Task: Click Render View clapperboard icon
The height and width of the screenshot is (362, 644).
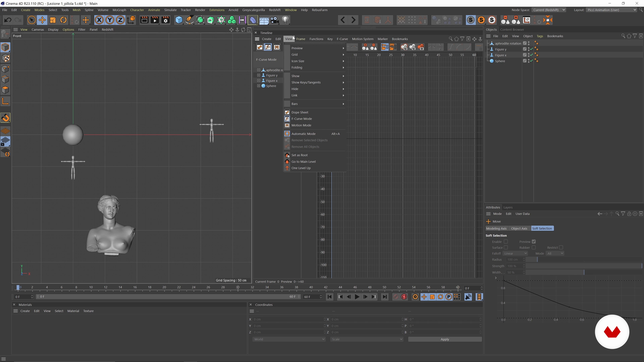Action: (144, 20)
